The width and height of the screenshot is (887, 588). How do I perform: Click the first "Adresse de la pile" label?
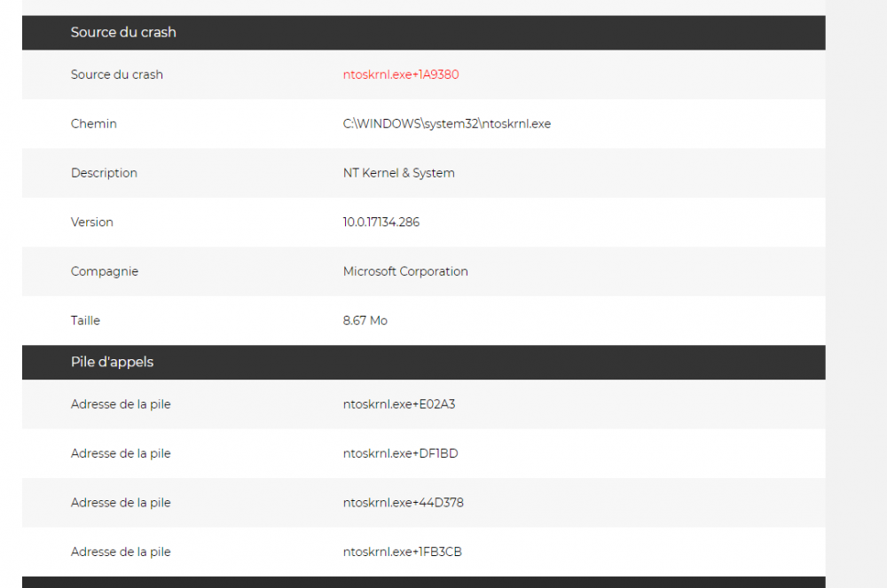(x=121, y=404)
